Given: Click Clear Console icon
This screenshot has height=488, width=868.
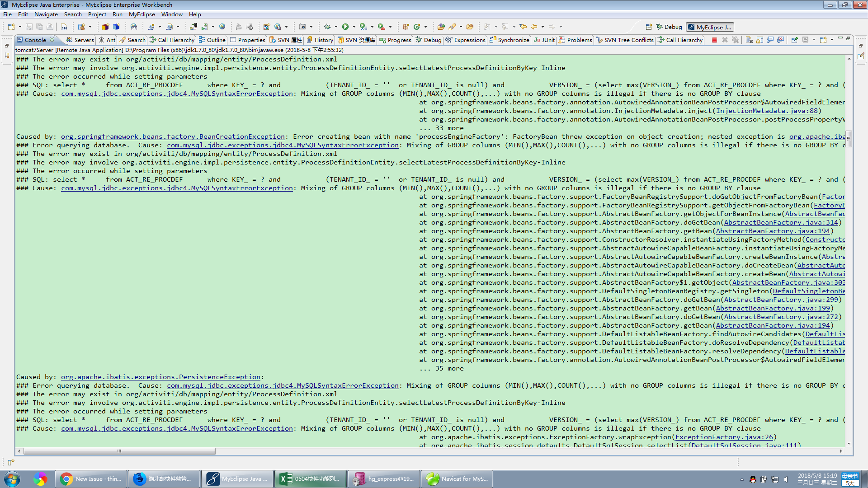Looking at the screenshot, I should pos(749,40).
